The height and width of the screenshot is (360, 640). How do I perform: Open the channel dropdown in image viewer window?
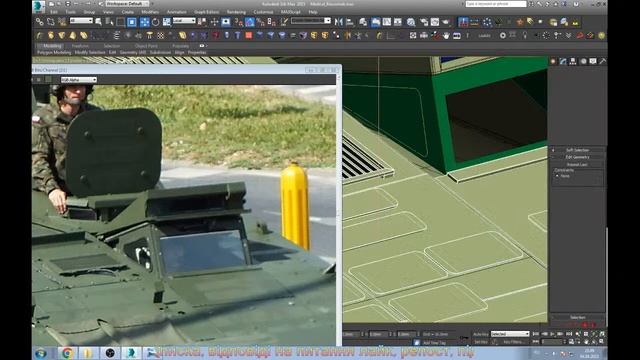click(78, 80)
